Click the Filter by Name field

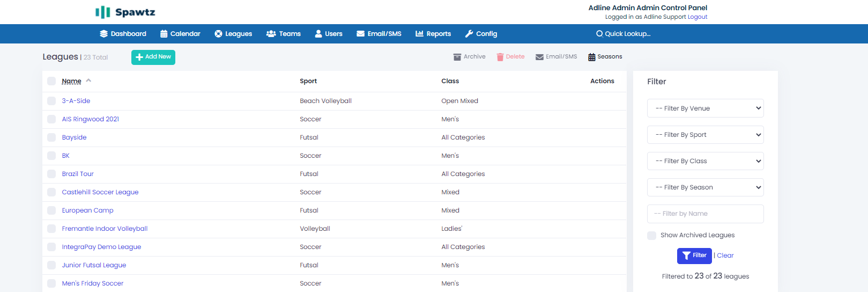(x=706, y=214)
